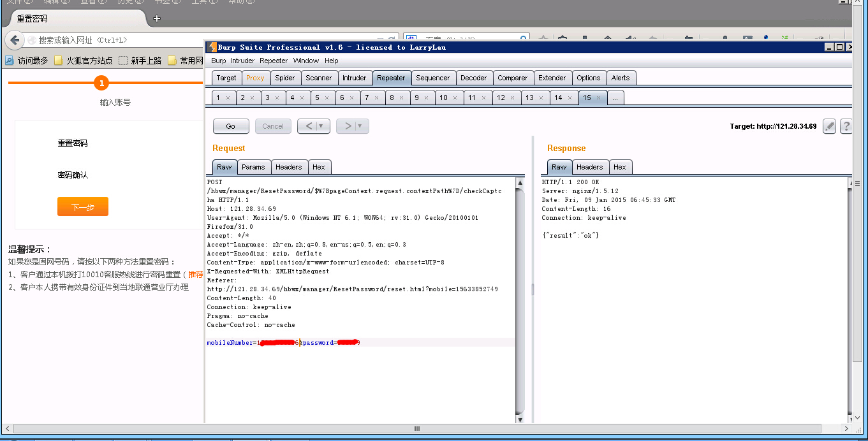This screenshot has width=868, height=441.
Task: Click the pencil icon to edit target
Action: coord(829,126)
